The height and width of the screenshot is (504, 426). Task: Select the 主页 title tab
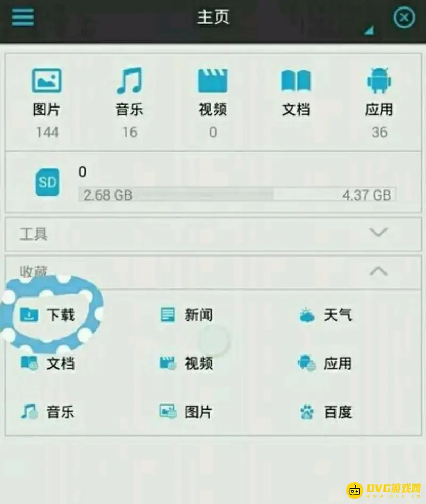pyautogui.click(x=213, y=16)
